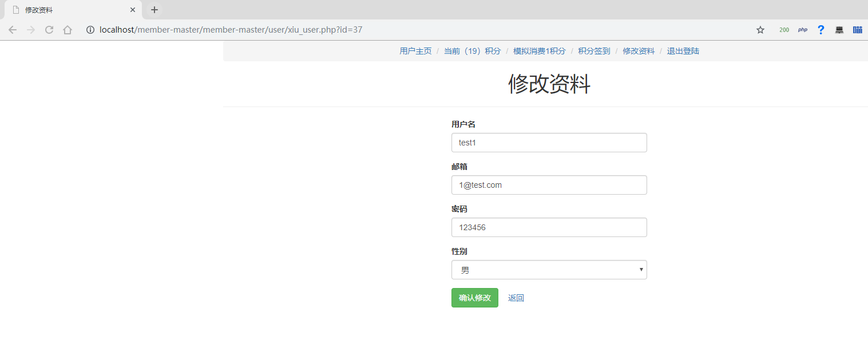Viewport: 868px width, 359px height.
Task: Focus the 用户名 input field
Action: [549, 143]
